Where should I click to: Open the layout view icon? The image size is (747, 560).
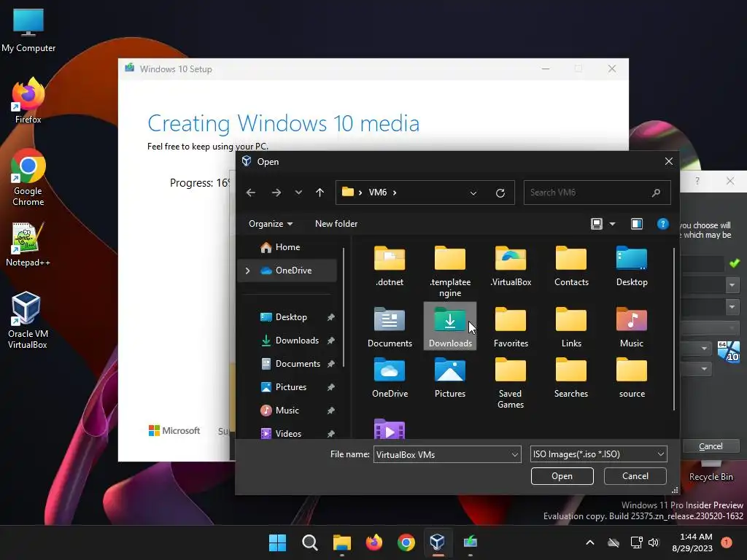point(597,224)
